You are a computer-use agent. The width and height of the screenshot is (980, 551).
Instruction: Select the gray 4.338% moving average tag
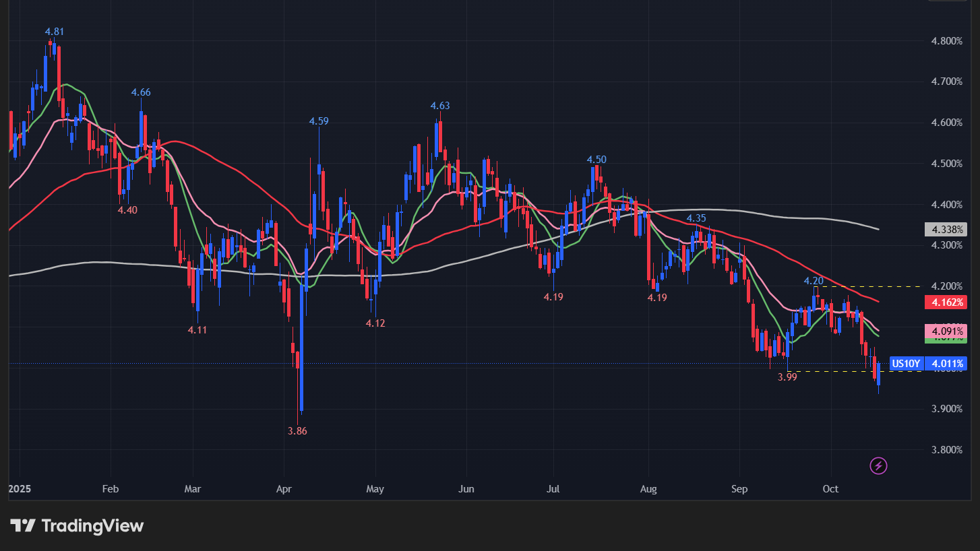pyautogui.click(x=948, y=230)
